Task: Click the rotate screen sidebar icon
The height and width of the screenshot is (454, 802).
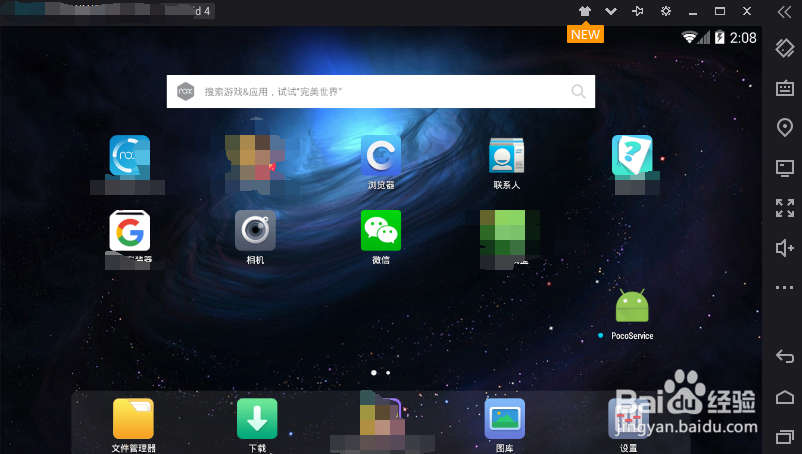Action: (785, 48)
